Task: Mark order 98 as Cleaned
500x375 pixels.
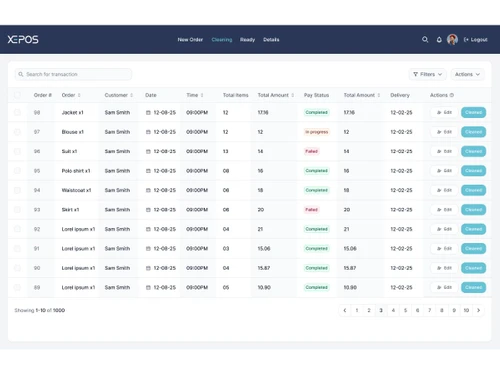Action: pos(473,112)
